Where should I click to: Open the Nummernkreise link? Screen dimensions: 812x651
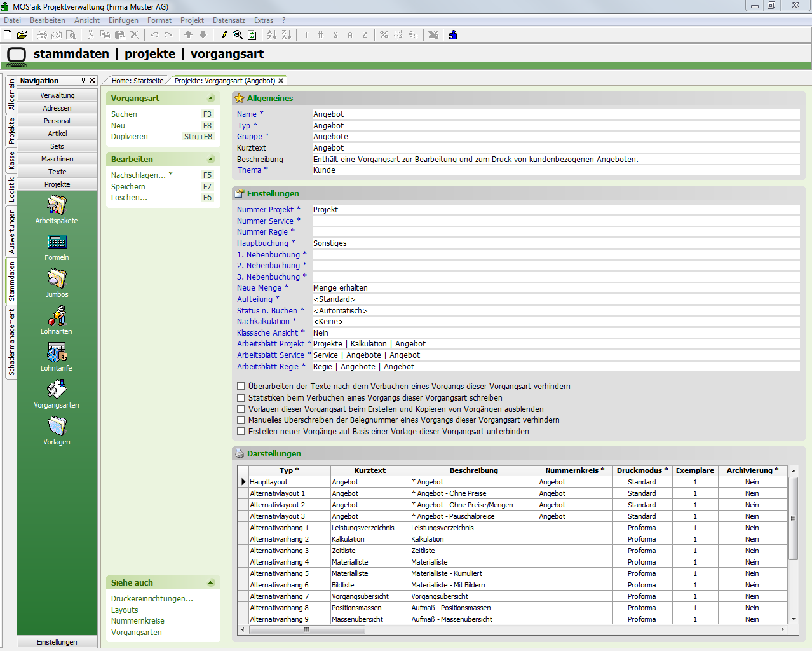pyautogui.click(x=138, y=621)
